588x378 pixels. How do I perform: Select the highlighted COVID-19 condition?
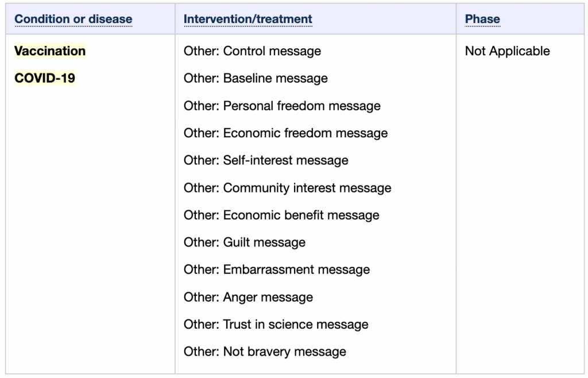click(x=45, y=78)
